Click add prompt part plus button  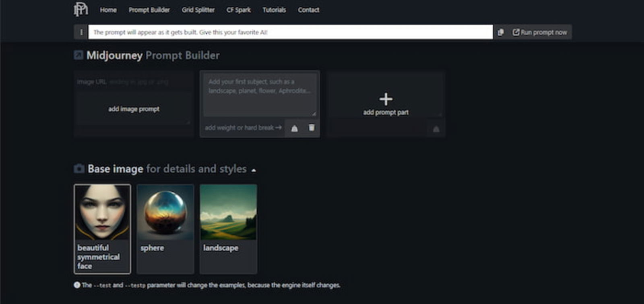386,104
